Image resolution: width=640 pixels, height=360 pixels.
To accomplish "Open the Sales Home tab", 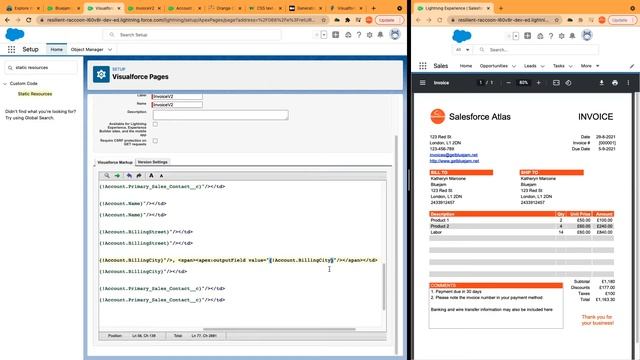I will pyautogui.click(x=466, y=66).
